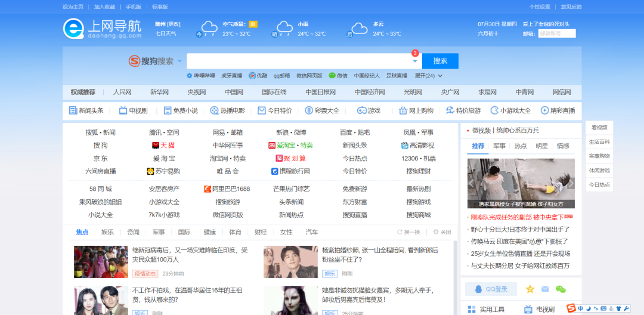Expand the search engine dropdown arrow
644x315 pixels.
(x=179, y=61)
